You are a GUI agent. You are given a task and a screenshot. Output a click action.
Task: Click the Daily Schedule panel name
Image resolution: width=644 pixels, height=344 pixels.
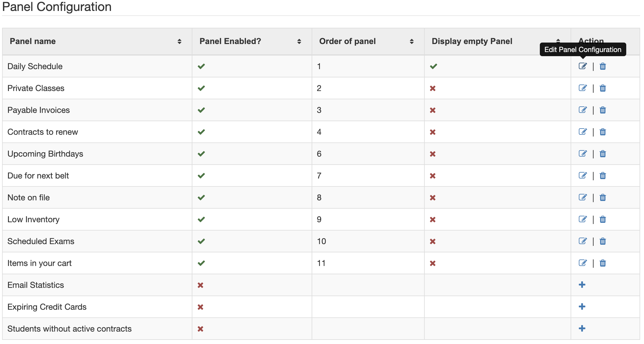pos(35,66)
